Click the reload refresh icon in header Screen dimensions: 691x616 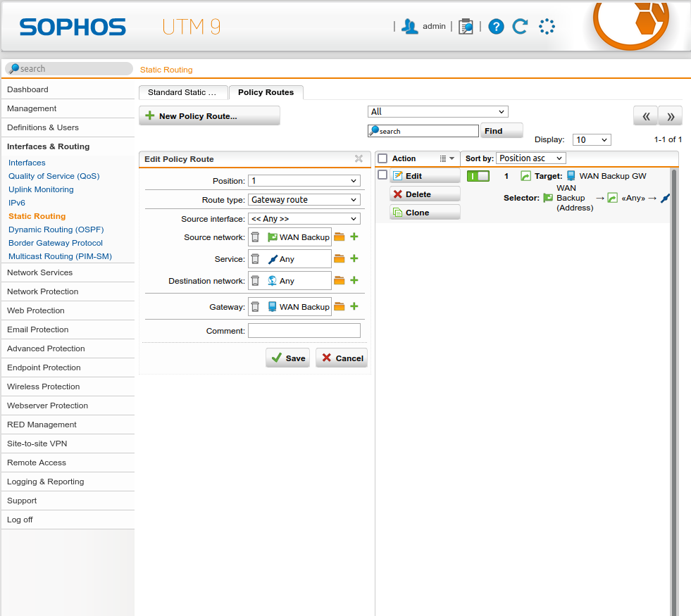pos(520,27)
